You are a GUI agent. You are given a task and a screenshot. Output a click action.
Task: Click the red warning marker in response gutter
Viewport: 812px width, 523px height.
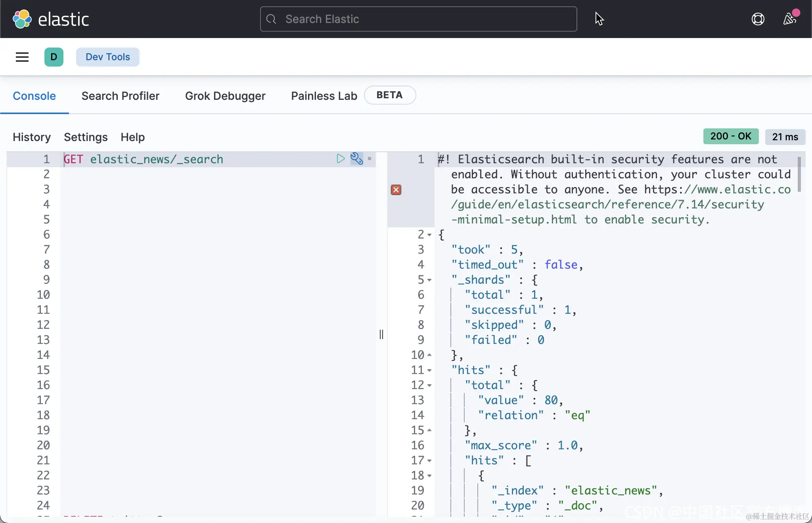tap(396, 190)
